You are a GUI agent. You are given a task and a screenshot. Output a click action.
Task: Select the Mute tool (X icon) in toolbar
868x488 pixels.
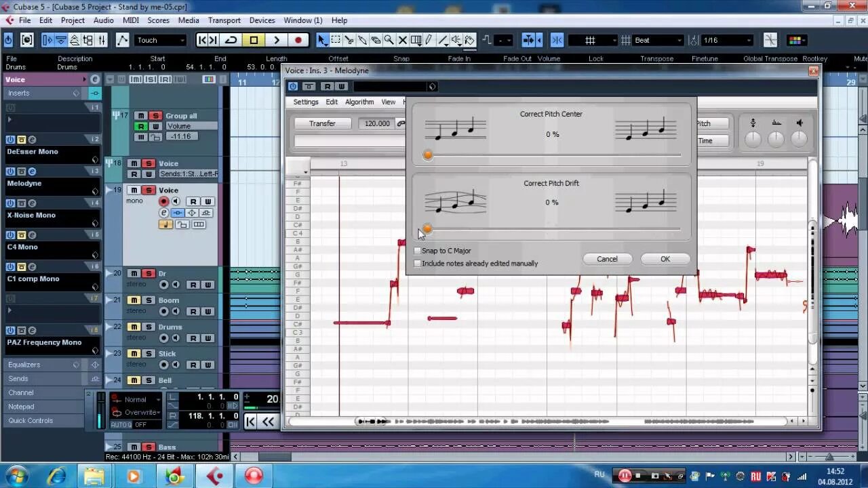pyautogui.click(x=402, y=40)
